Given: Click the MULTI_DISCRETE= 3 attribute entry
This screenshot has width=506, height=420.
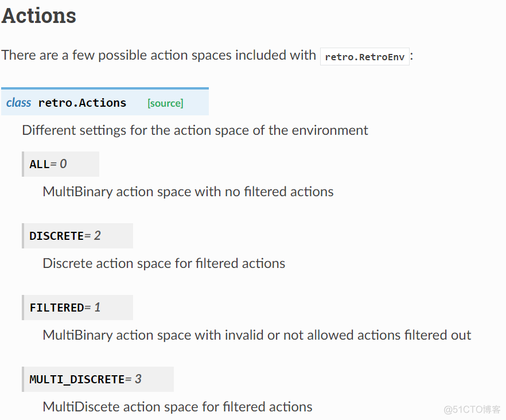Looking at the screenshot, I should [x=98, y=379].
